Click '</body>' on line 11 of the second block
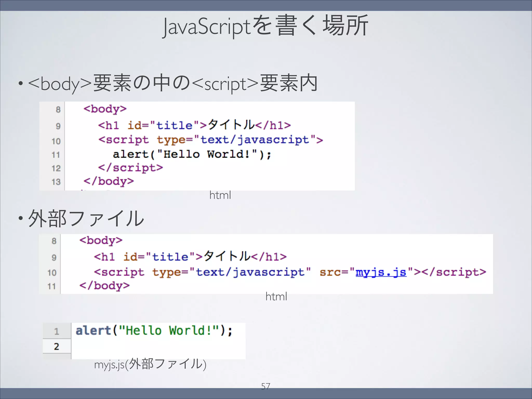The image size is (532, 399). (x=104, y=286)
